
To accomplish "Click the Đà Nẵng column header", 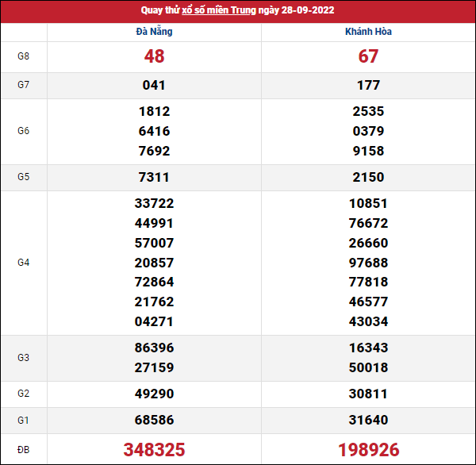I will (154, 32).
